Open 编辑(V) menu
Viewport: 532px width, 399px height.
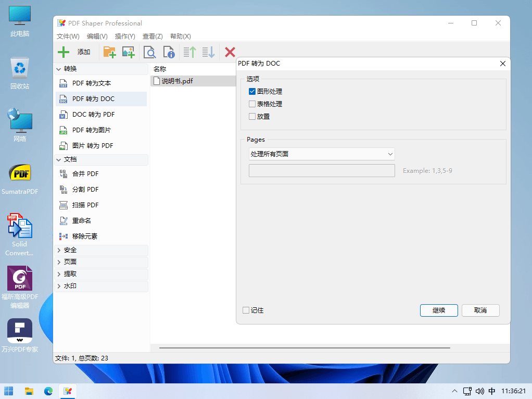click(97, 36)
